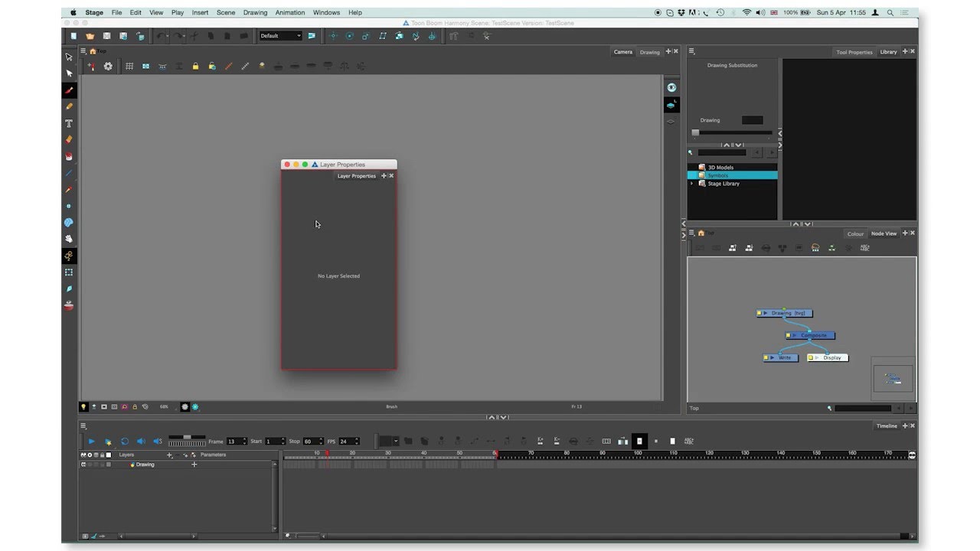Select the Hand pan tool
The width and height of the screenshot is (980, 551).
click(69, 239)
